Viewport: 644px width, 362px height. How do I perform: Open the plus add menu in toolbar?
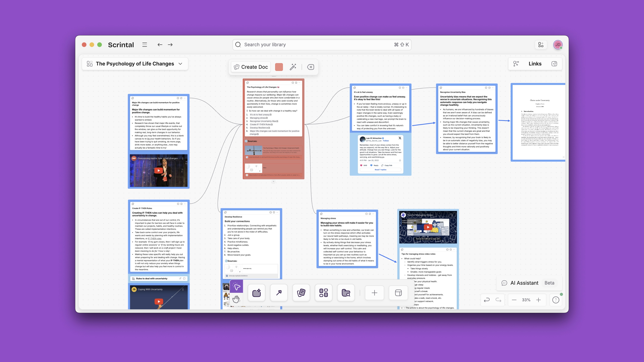coord(374,293)
